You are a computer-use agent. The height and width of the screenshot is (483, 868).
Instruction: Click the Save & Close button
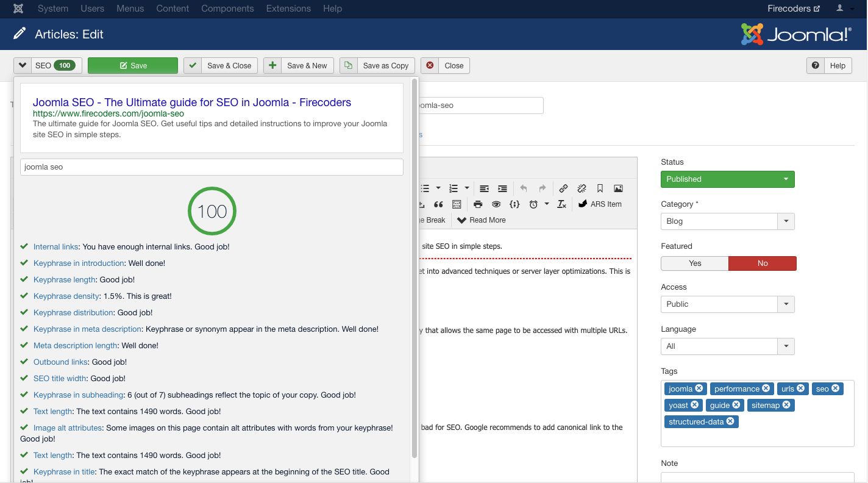point(221,66)
